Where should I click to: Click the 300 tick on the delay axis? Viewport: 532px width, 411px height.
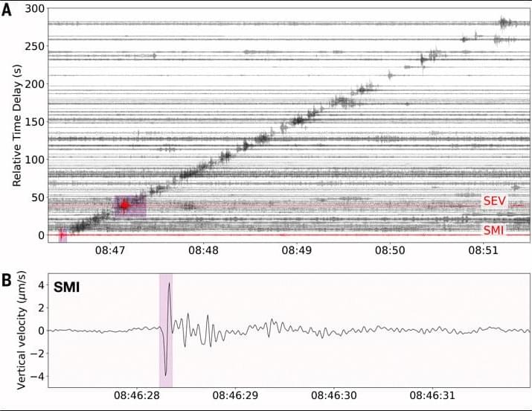click(35, 9)
